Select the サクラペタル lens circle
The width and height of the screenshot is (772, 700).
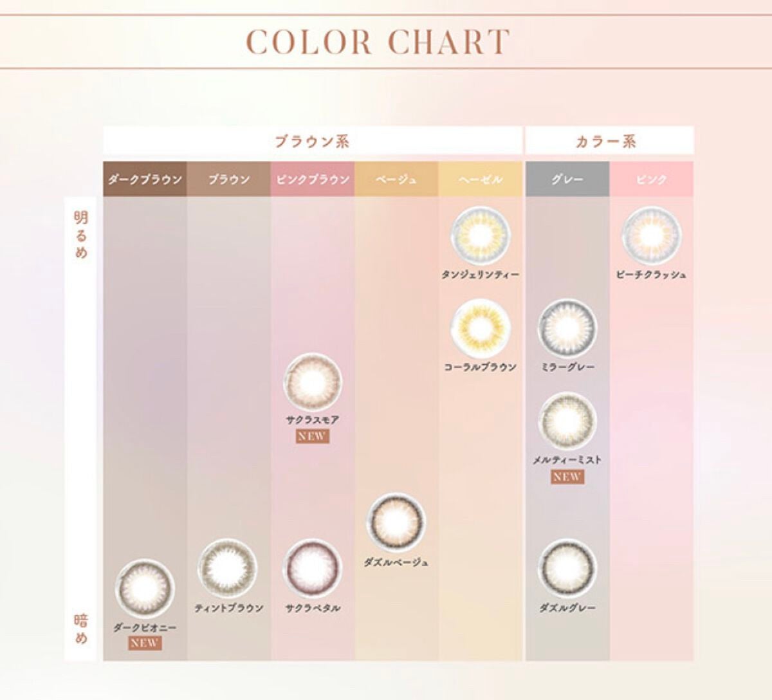pyautogui.click(x=313, y=569)
